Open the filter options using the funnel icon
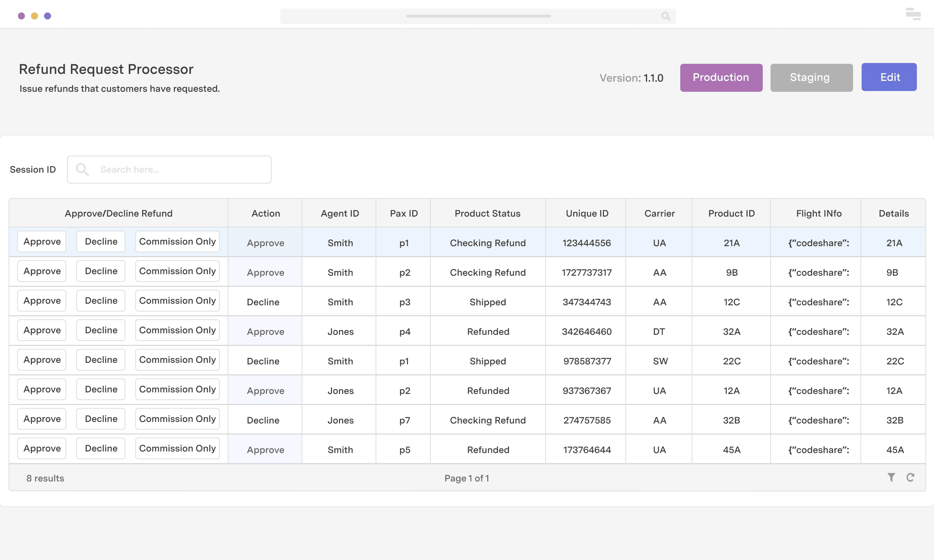 [x=892, y=478]
